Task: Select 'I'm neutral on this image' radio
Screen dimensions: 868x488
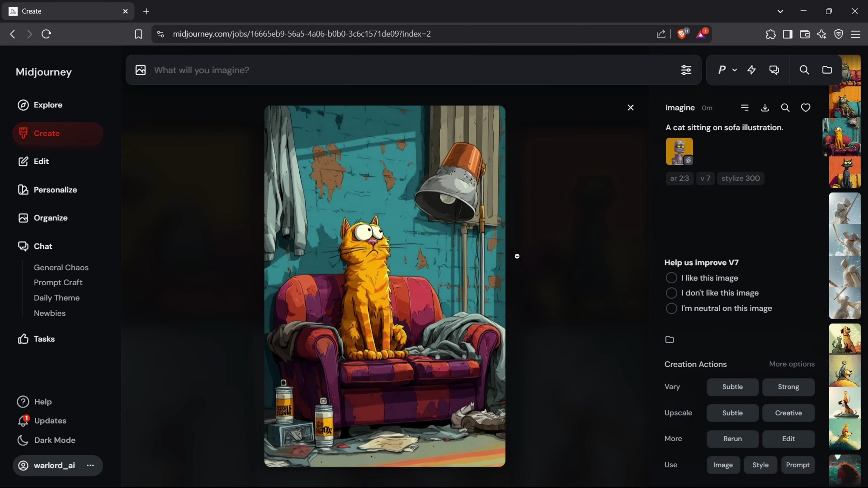Action: 671,308
